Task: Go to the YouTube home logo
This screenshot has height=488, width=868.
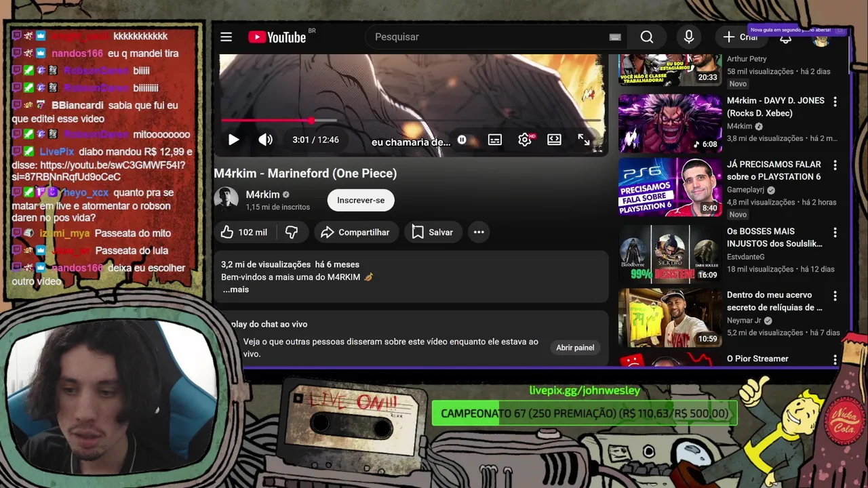Action: [x=277, y=37]
